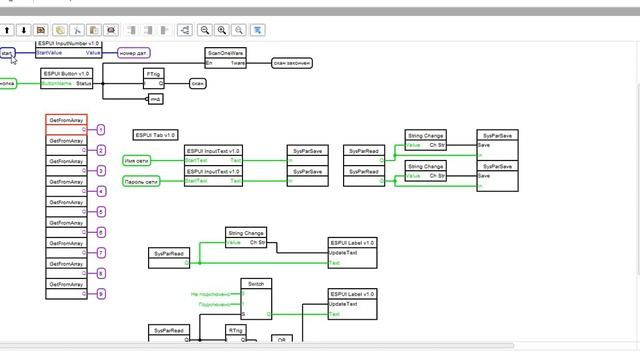640x360 pixels.
Task: Select the 'Пароль сети' input tag
Action: (141, 181)
